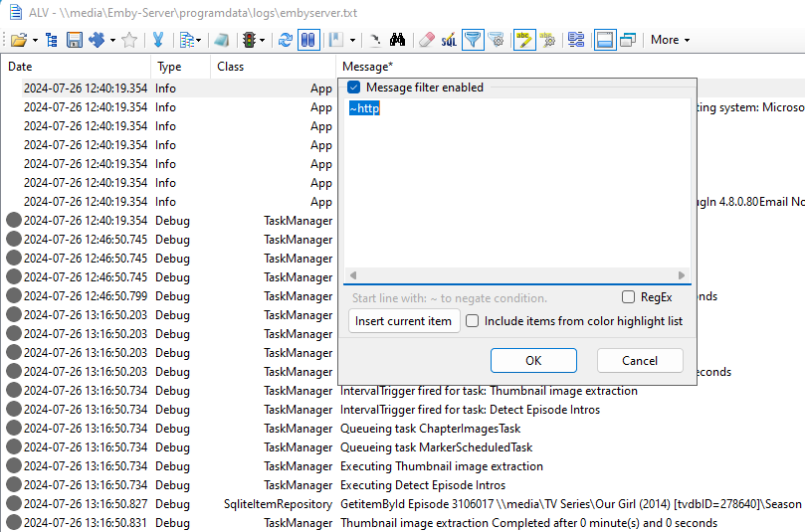Click the floppy disk save icon
Screen dimensions: 805x532
(75, 40)
